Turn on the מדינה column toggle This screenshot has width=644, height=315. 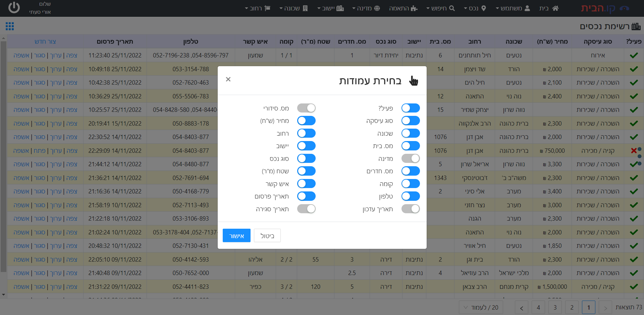pos(411,159)
